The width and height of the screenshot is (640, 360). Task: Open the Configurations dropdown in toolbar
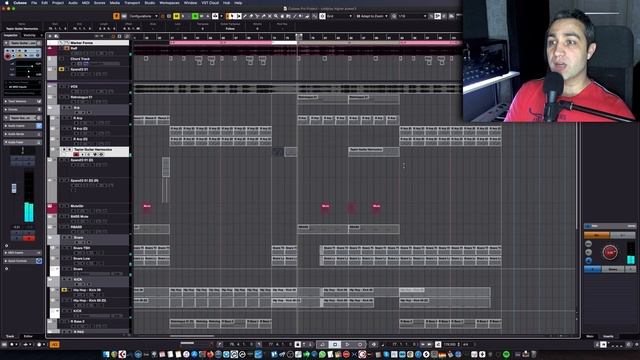coord(144,16)
